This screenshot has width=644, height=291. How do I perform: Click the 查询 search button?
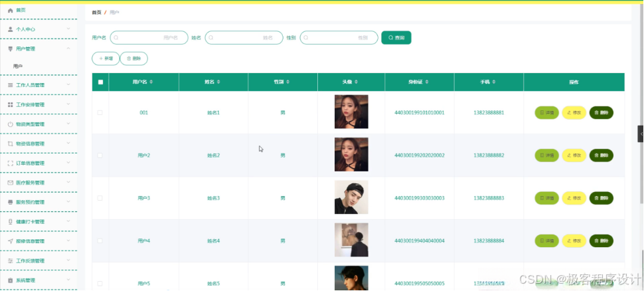click(396, 38)
